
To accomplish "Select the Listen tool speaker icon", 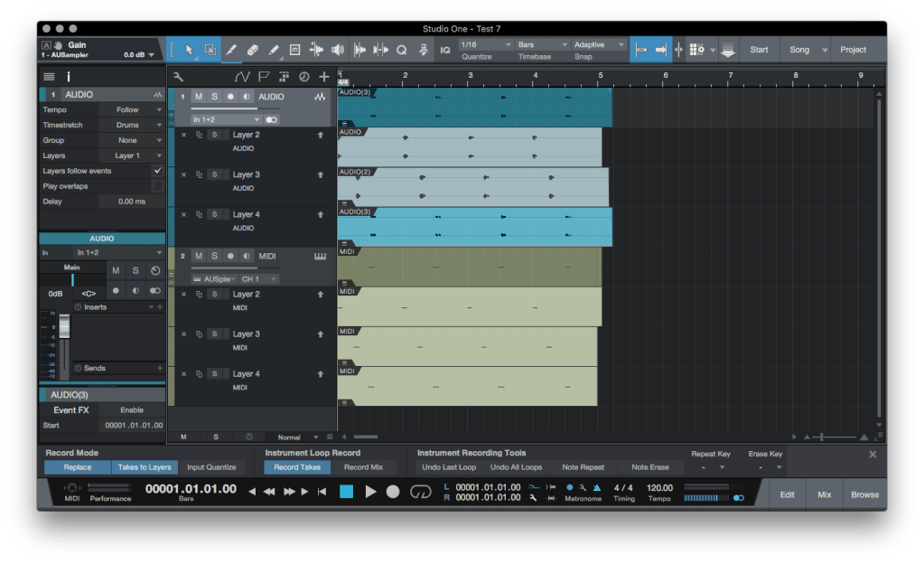I will coord(339,50).
